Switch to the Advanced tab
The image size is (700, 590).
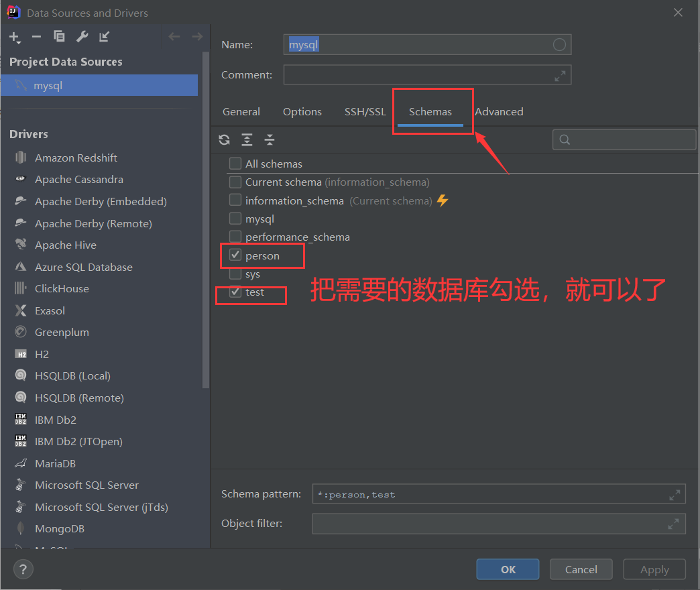coord(499,111)
